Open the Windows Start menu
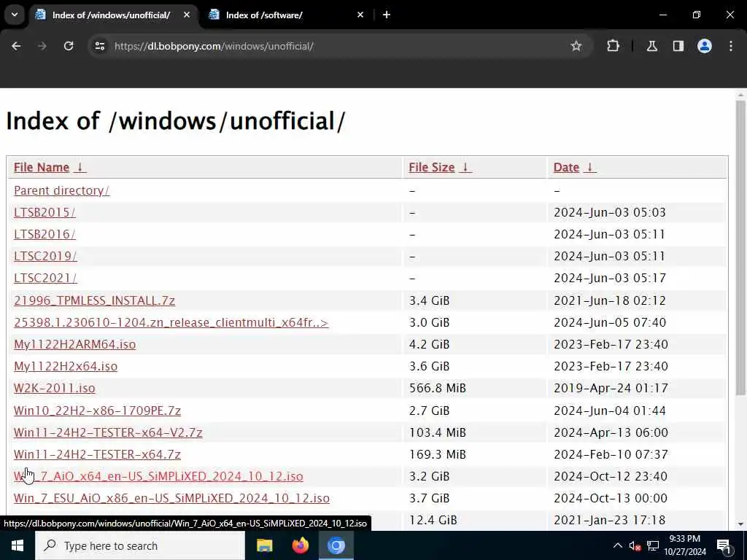The height and width of the screenshot is (560, 747). pyautogui.click(x=18, y=545)
